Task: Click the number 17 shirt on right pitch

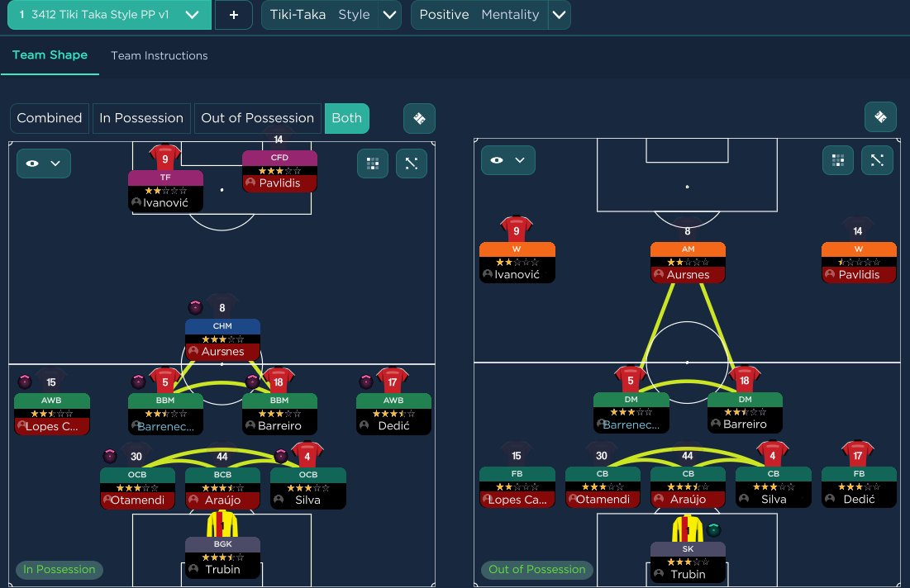Action: 858,454
